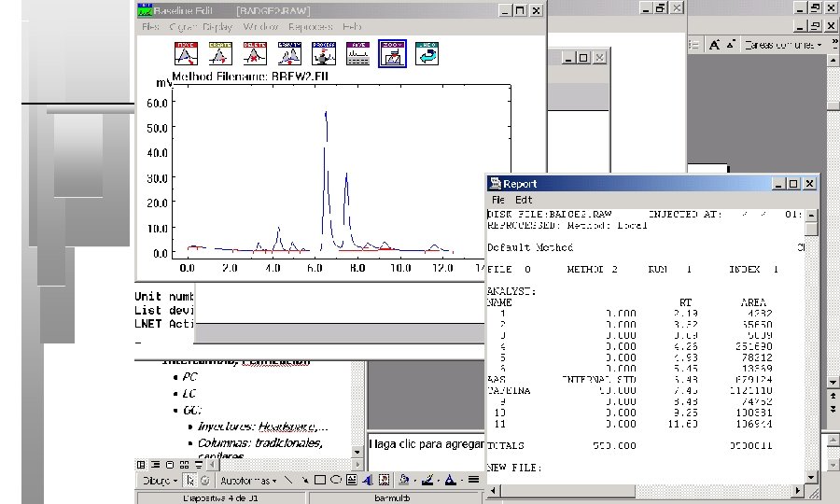This screenshot has width=840, height=504.
Task: Switch to Slide Sorter view button
Action: tap(184, 465)
